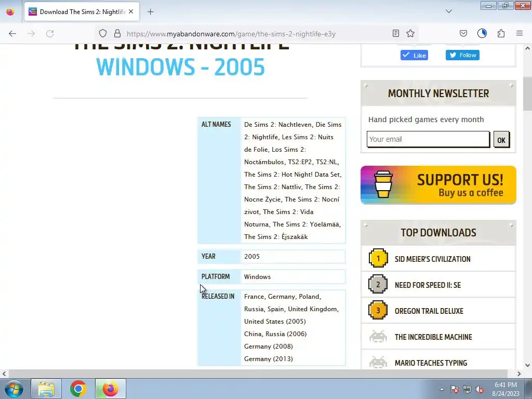The image size is (532, 399).
Task: Click Germany (2013) release entry
Action: [269, 359]
